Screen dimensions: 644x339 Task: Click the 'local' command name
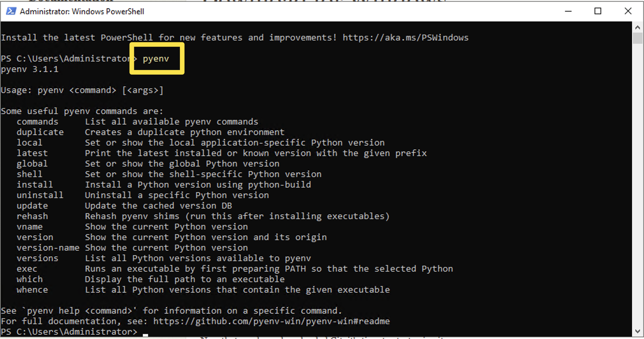(30, 143)
